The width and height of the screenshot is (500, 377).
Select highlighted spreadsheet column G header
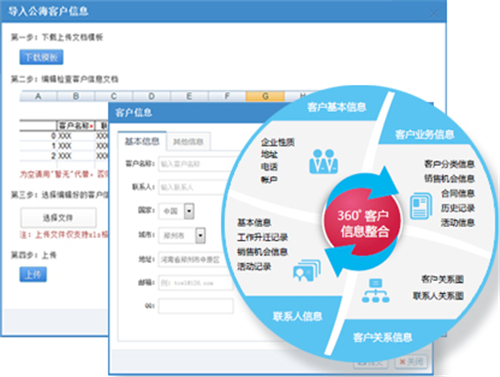click(x=265, y=96)
